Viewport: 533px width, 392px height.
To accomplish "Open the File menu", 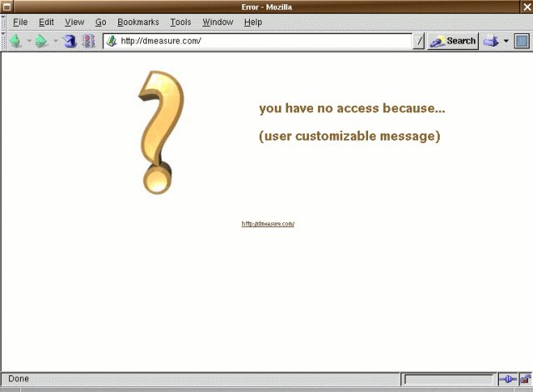I will click(x=20, y=22).
